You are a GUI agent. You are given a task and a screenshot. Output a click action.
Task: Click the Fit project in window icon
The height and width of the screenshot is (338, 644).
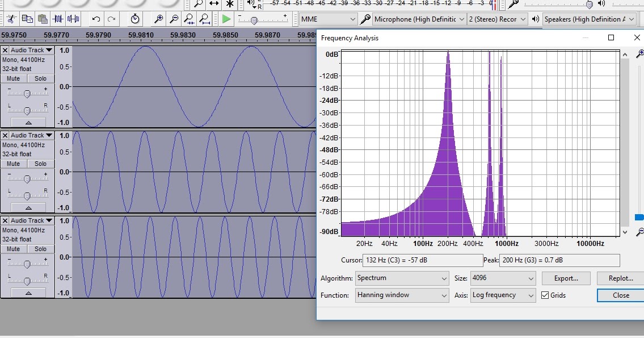[204, 19]
